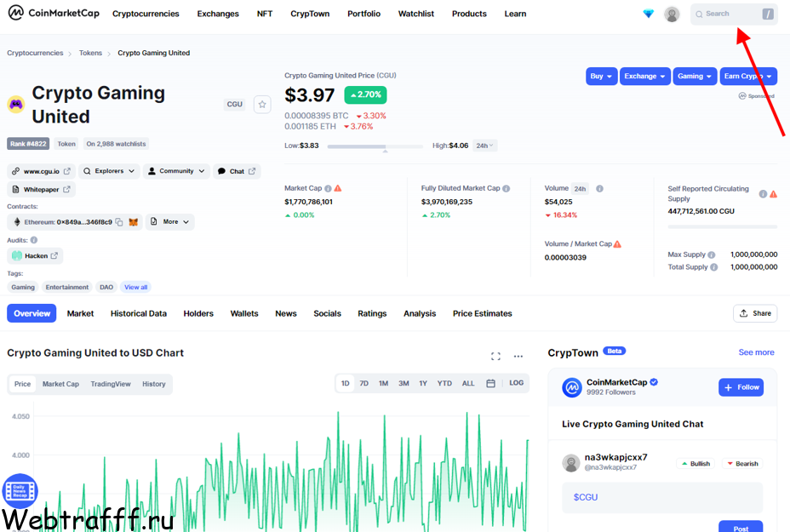Show Total Supply info icon
Image resolution: width=790 pixels, height=532 pixels.
pyautogui.click(x=714, y=267)
